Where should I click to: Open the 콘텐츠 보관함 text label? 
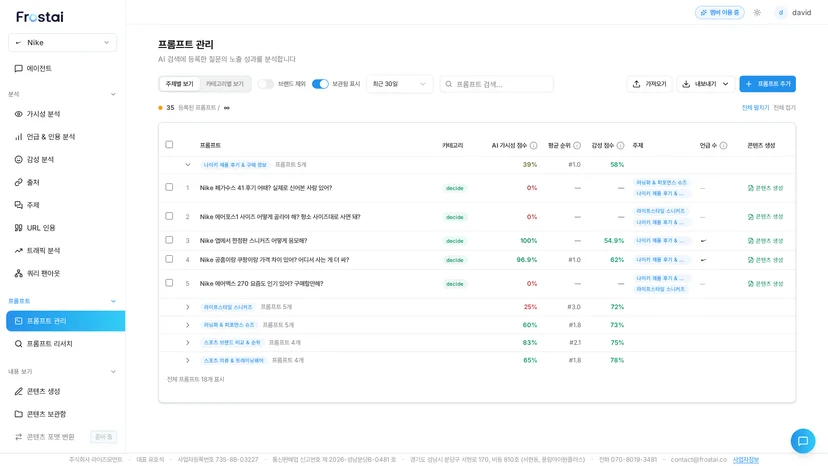[46, 414]
